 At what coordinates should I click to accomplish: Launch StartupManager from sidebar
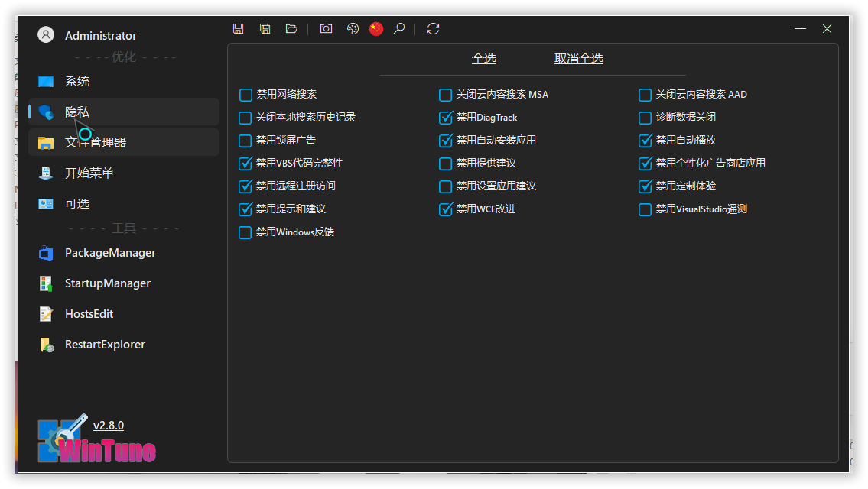coord(107,283)
